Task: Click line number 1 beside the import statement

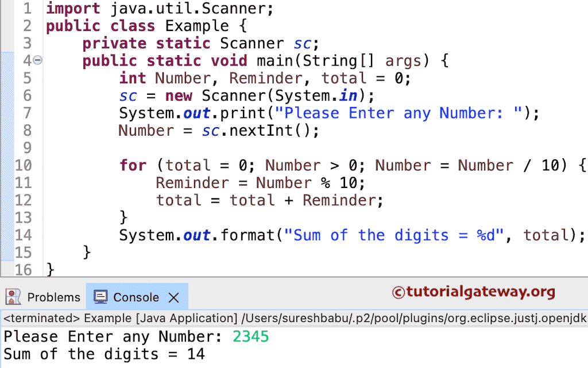Action: tap(27, 9)
